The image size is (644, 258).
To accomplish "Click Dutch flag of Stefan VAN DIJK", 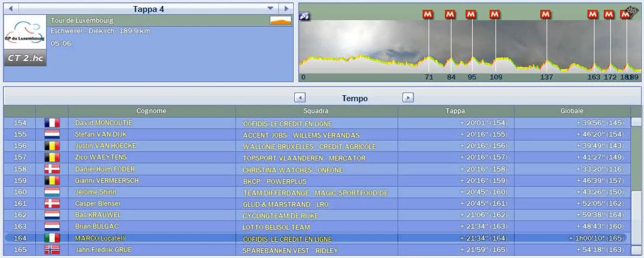I will [x=52, y=134].
